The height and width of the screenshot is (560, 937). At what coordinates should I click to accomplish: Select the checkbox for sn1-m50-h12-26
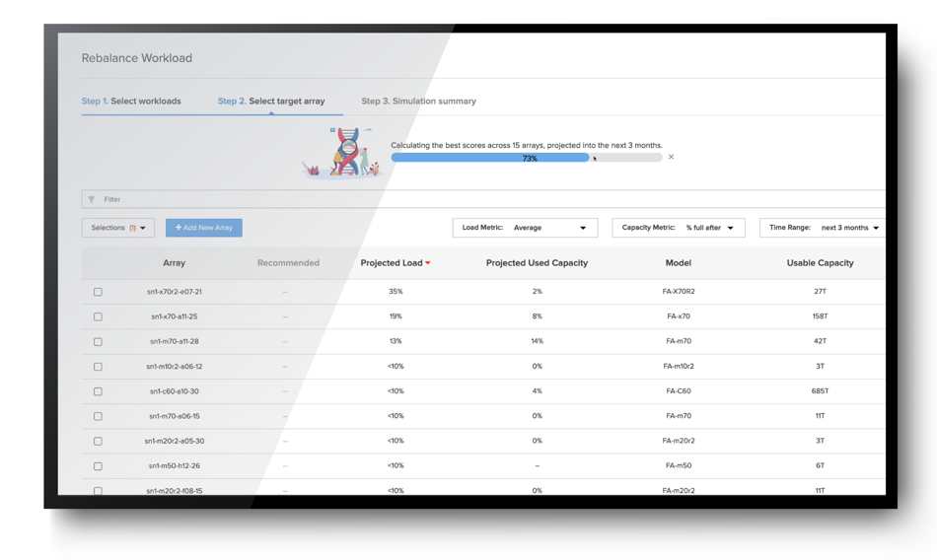coord(98,466)
